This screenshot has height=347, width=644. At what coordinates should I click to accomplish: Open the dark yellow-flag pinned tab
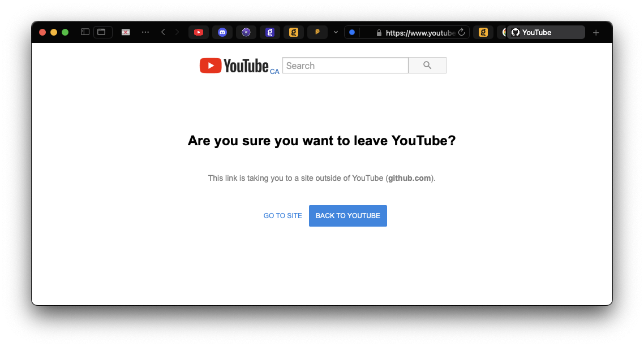click(317, 32)
